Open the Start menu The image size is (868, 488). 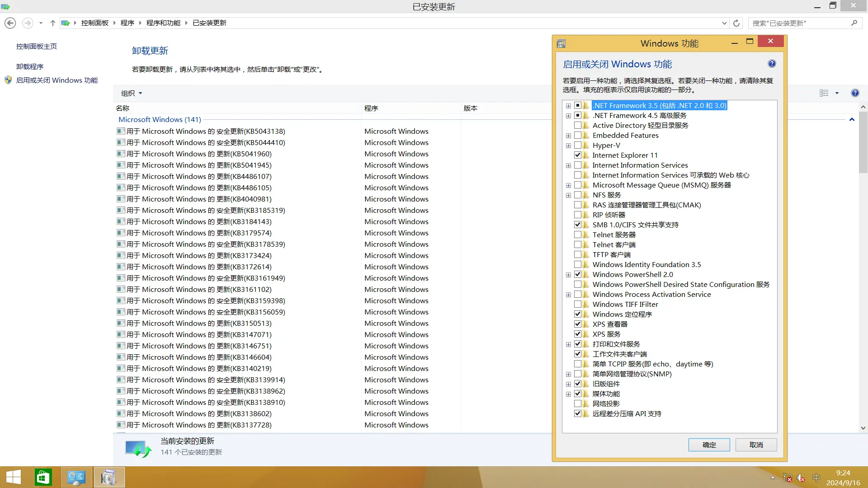click(x=14, y=477)
